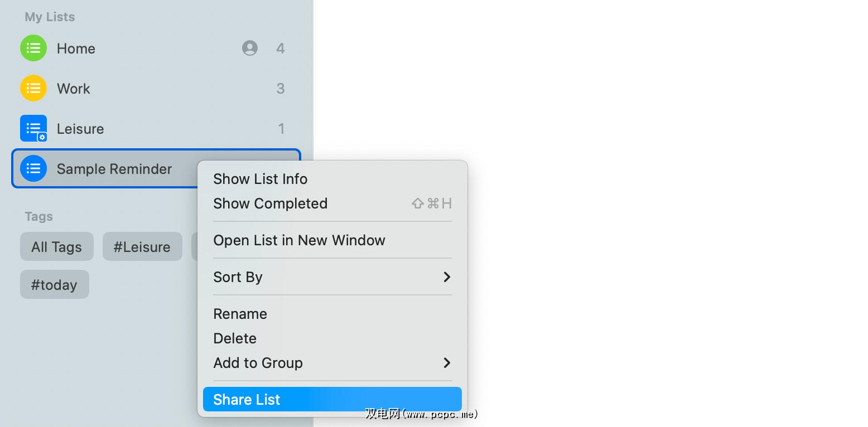868x427 pixels.
Task: Select the #today tag
Action: coord(54,285)
